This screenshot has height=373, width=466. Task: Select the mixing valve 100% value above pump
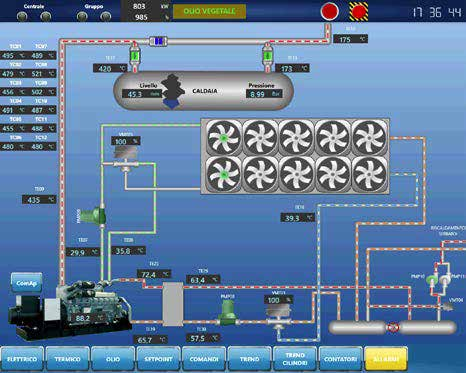pyautogui.click(x=126, y=141)
